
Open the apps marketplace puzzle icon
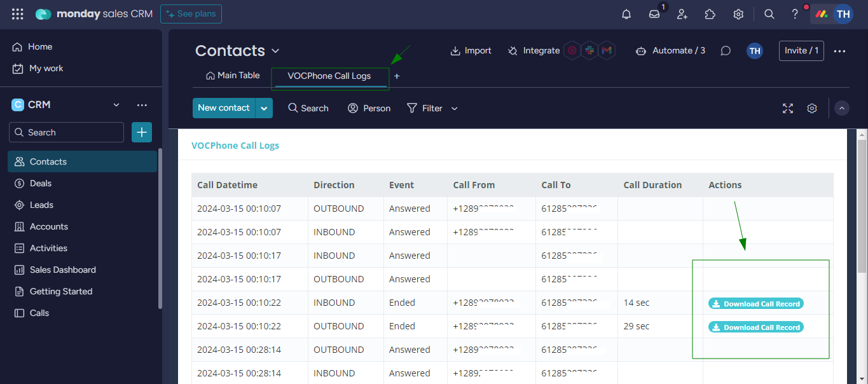tap(710, 14)
